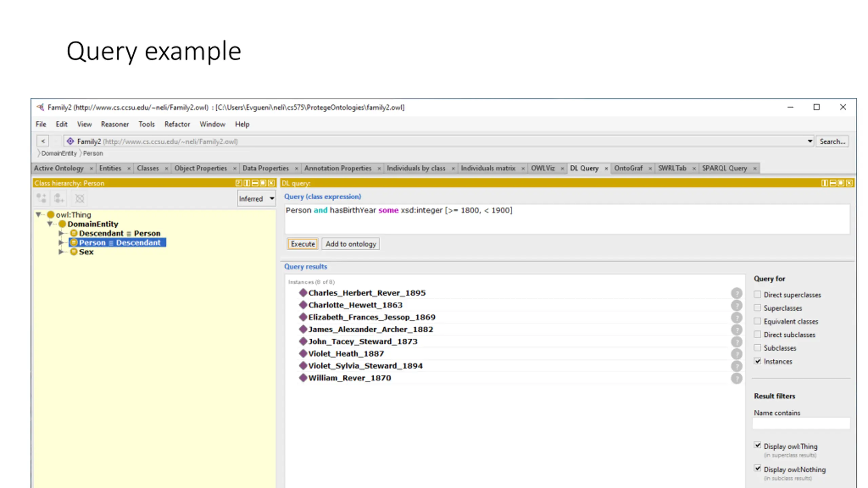
Task: Select Violet_Heath_1887 in results
Action: [x=346, y=354]
